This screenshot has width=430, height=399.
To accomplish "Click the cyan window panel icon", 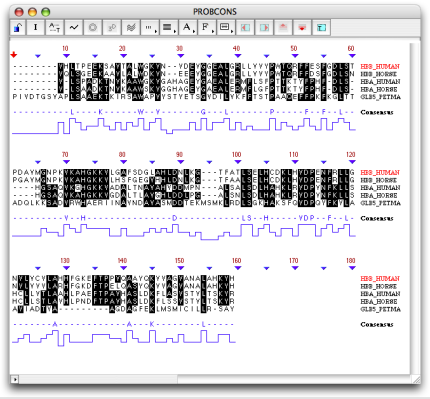I will pos(321,27).
